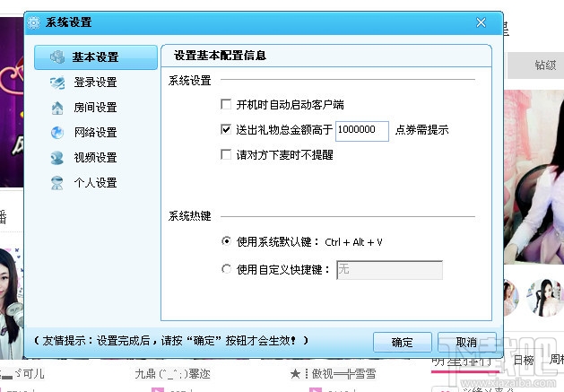Click the star icon beside 傲视 name
This screenshot has width=564, height=392.
pos(295,374)
